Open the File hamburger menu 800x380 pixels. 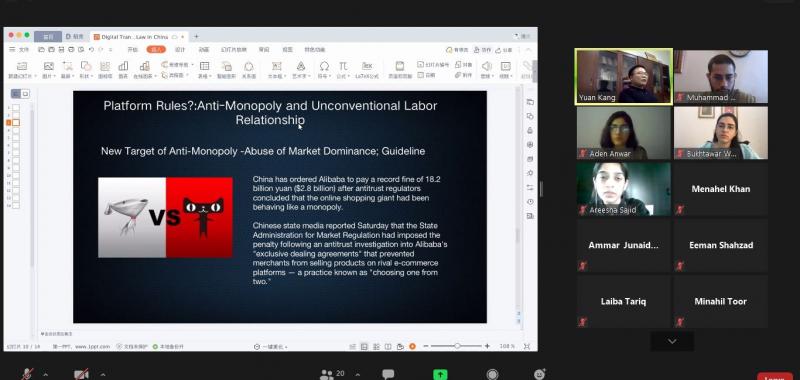pyautogui.click(x=19, y=49)
